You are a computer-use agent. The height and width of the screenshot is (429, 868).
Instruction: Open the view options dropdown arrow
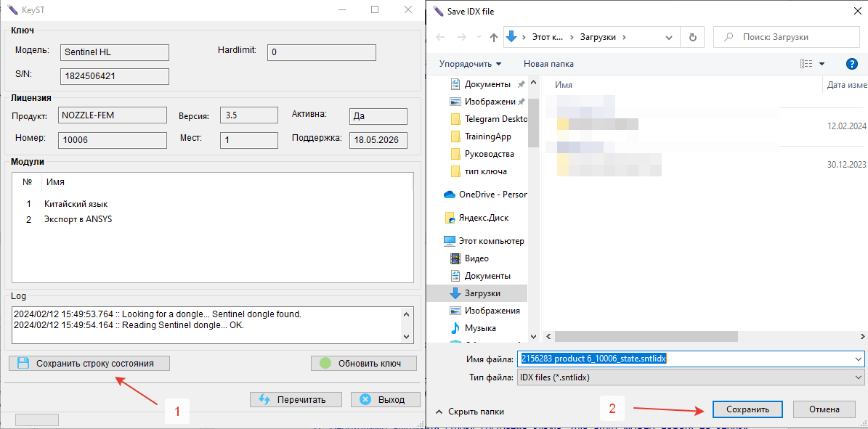822,64
